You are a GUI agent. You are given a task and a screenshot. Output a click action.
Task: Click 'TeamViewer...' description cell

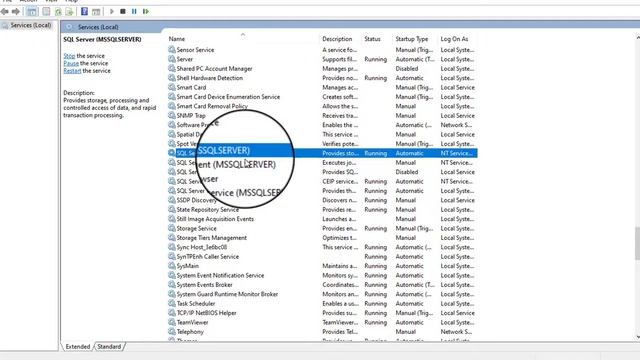[340, 322]
